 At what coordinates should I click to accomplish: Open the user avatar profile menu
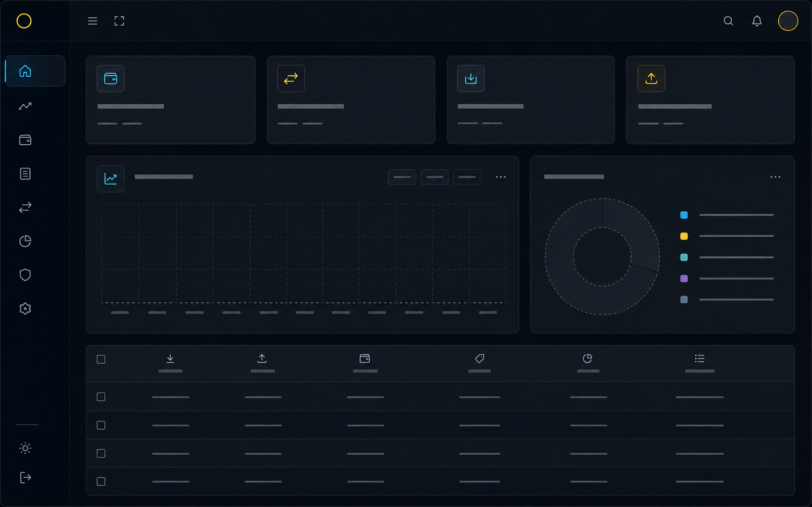[x=788, y=21]
